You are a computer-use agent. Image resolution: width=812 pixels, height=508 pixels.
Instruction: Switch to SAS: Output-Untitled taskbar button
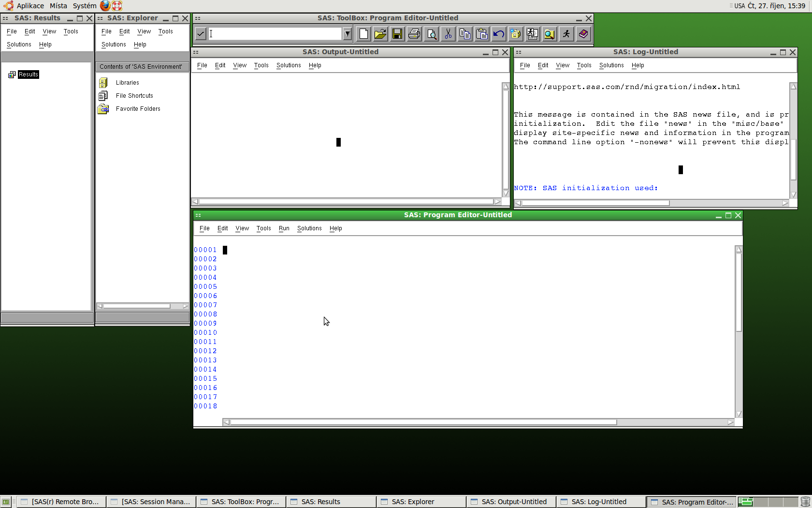pyautogui.click(x=511, y=502)
